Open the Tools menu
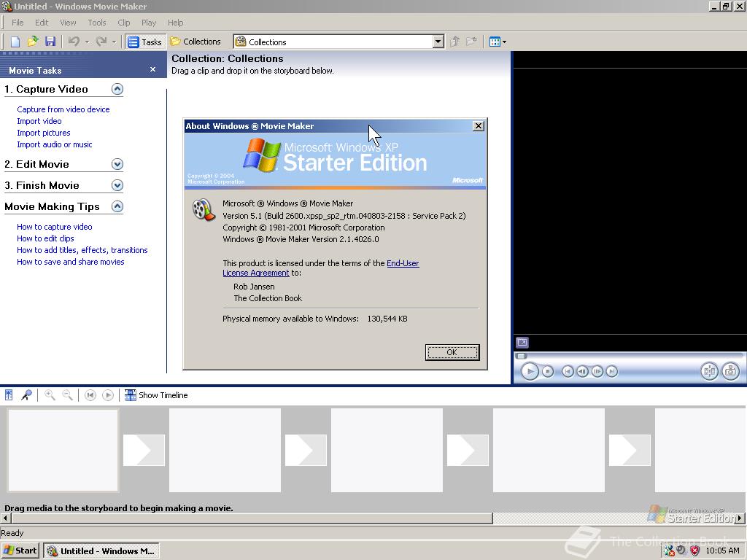Screen dimensions: 747x560 coord(97,23)
